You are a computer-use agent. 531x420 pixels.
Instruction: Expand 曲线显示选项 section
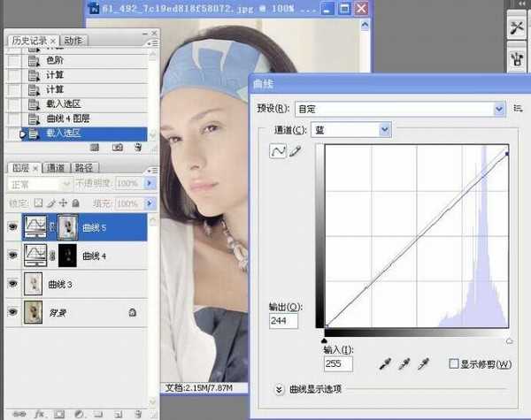coord(280,389)
